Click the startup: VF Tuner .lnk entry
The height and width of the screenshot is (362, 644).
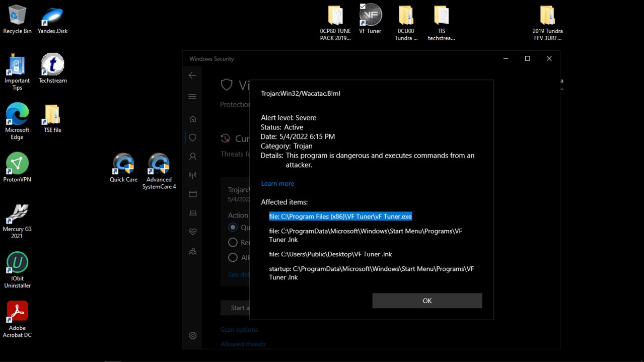click(372, 273)
